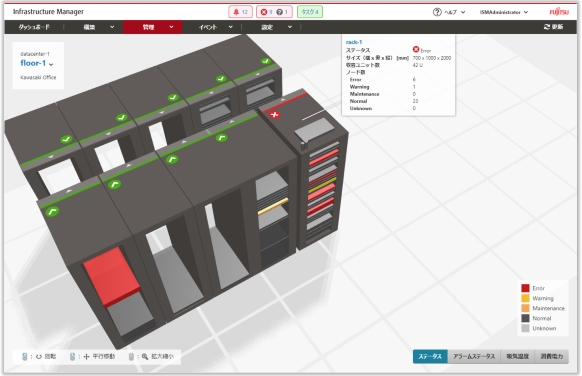Click the タスク 4 button
Viewport: 582px width, 376px height.
[x=310, y=12]
